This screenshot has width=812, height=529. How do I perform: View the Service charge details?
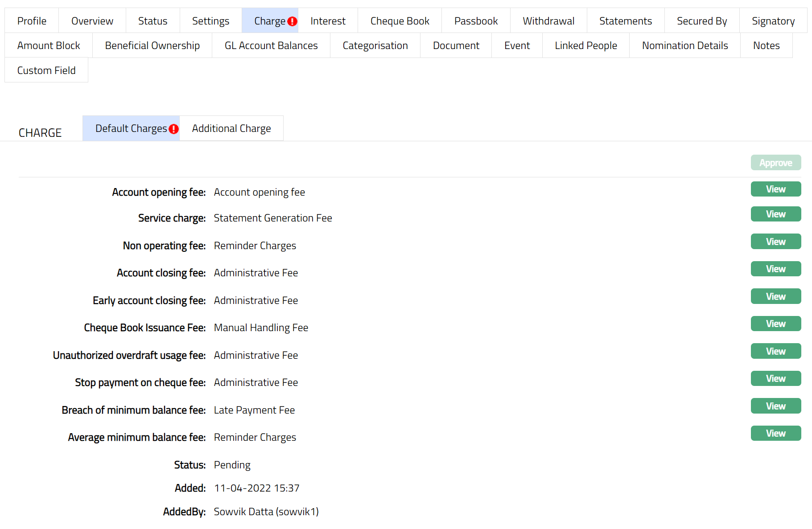click(x=775, y=214)
